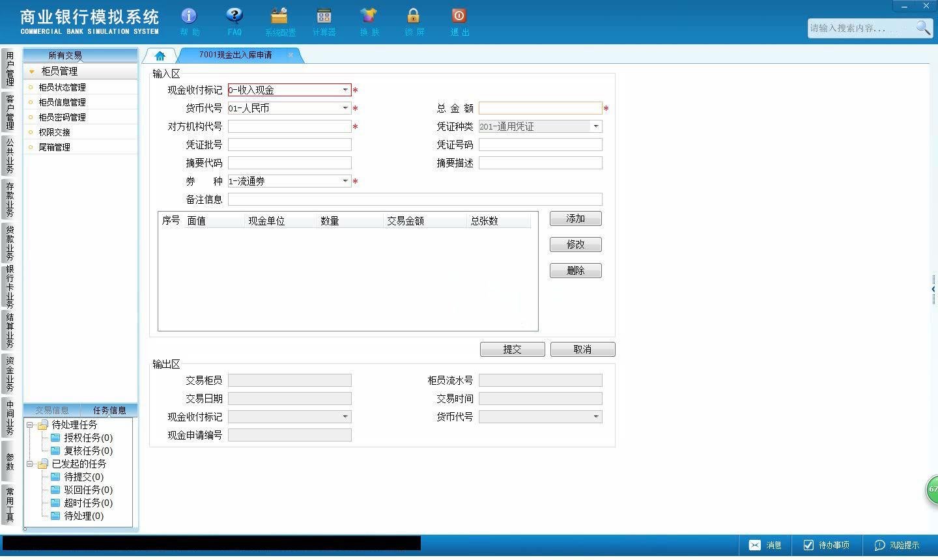
Task: Open the 待提交(0) folder item
Action: [77, 477]
